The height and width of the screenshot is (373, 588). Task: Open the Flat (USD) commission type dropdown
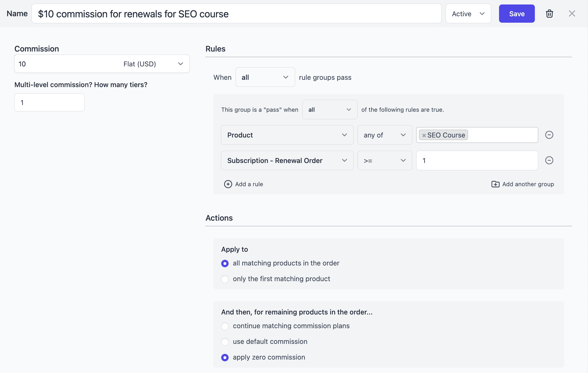(153, 64)
